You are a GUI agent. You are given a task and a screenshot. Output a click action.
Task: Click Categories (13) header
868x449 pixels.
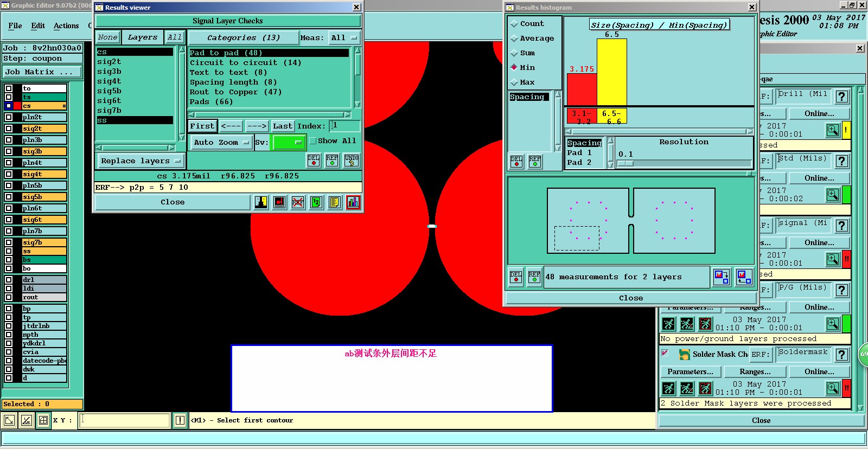coord(244,38)
